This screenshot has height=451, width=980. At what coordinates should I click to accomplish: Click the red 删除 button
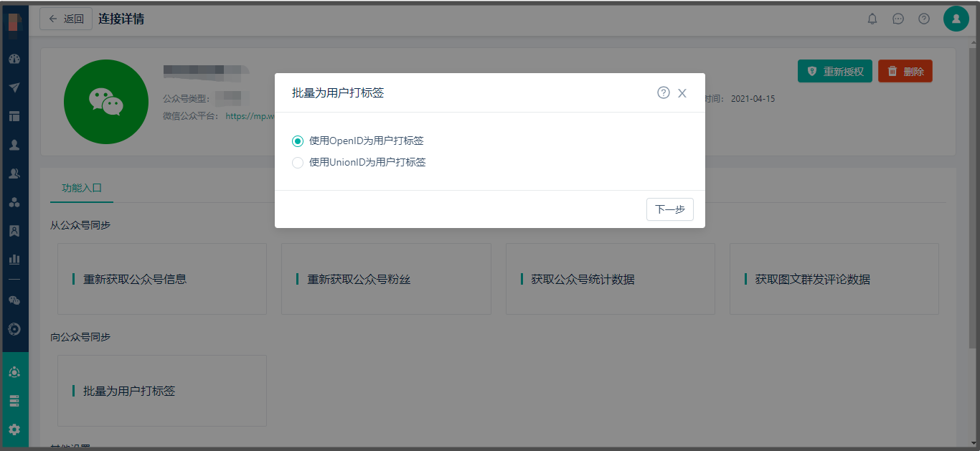(x=905, y=71)
